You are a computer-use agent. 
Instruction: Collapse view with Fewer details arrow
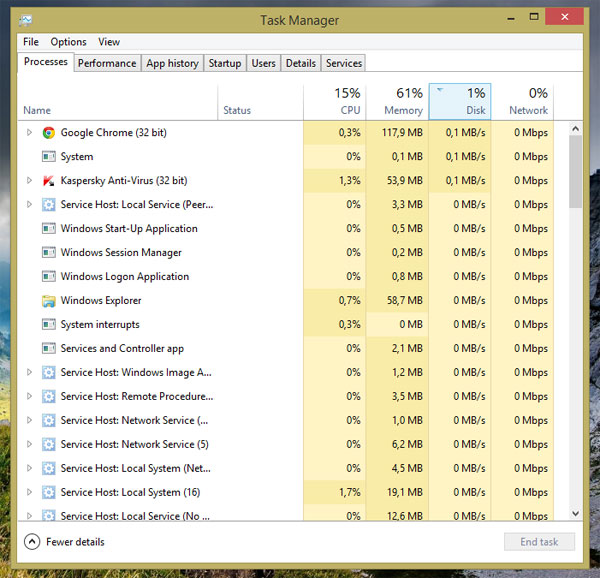[32, 542]
